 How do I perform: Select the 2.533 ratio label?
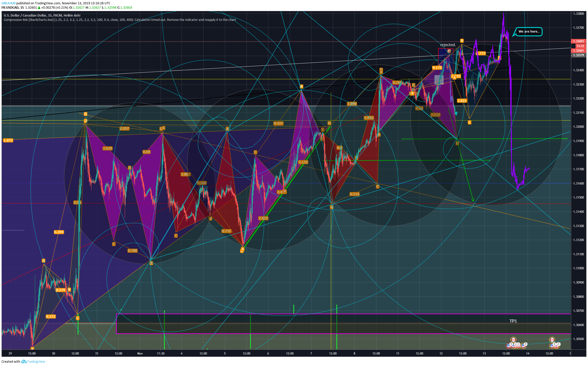435,115
